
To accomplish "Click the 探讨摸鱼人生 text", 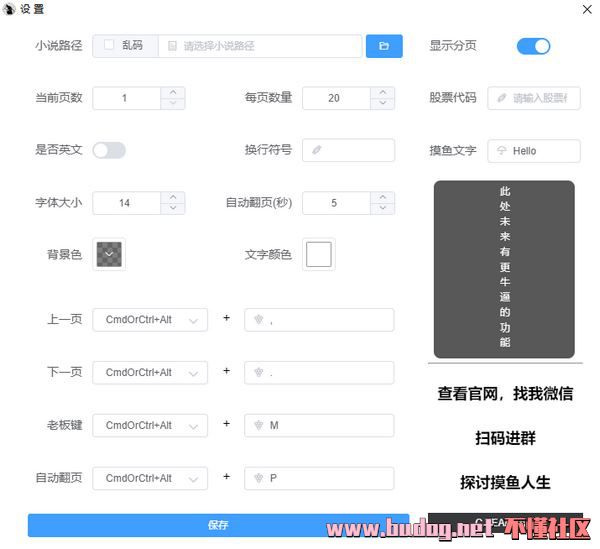I will pos(505,482).
